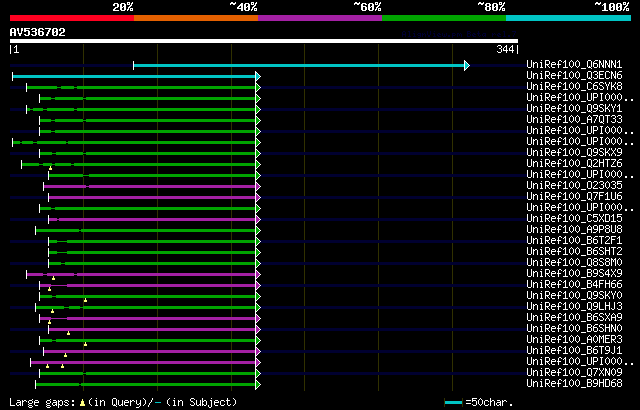
Task: Select the UniRef100_Q7XN09 label
Action: (x=574, y=373)
